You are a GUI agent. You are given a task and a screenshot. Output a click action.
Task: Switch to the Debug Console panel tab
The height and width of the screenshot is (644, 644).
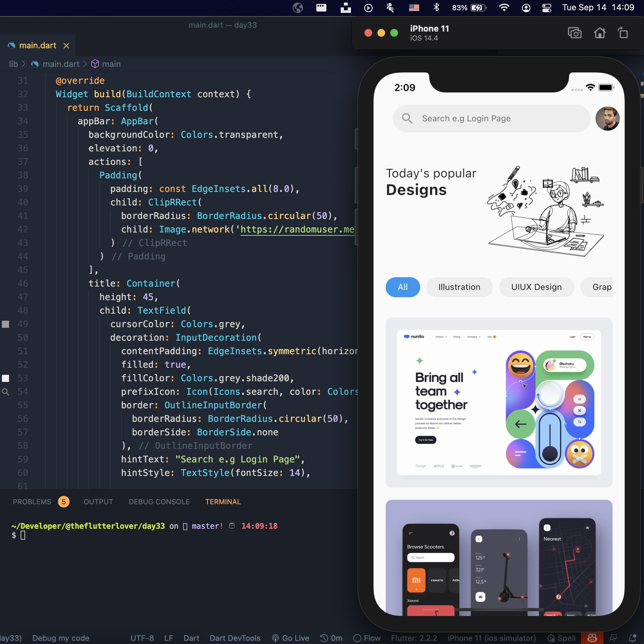159,502
